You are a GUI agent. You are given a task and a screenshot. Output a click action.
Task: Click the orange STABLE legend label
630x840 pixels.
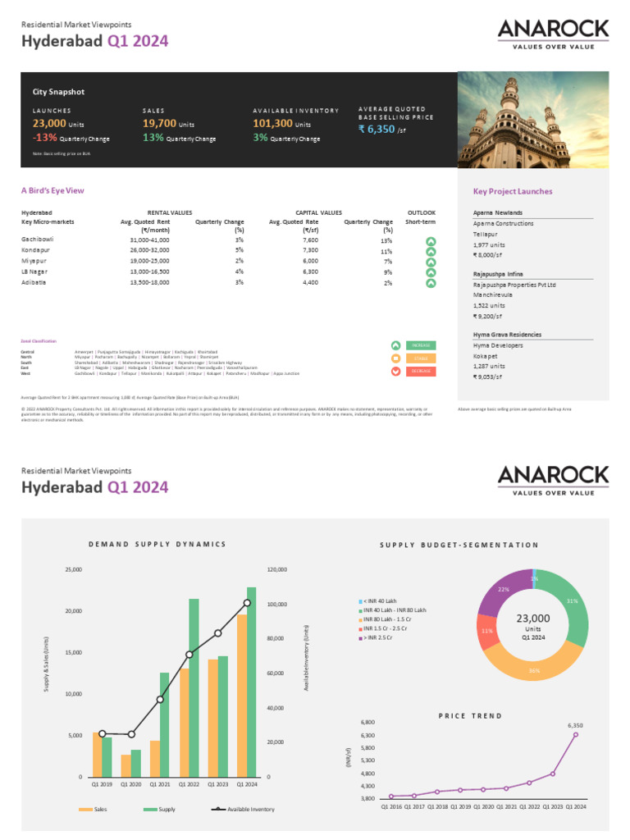421,358
